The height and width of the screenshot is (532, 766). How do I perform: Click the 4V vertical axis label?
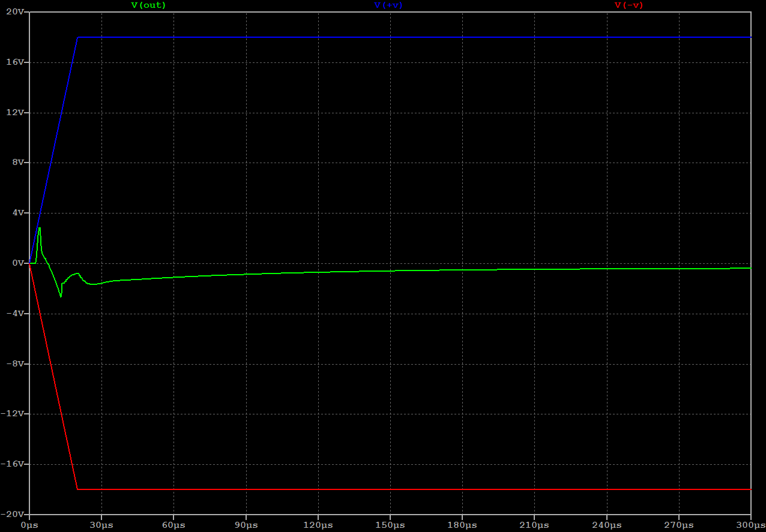(19, 213)
